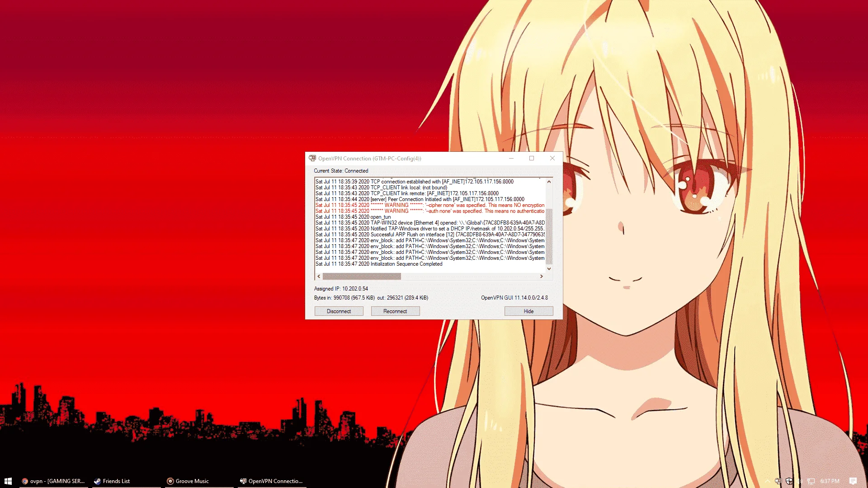Click 'TCP connection established' log line
The height and width of the screenshot is (488, 868).
point(415,182)
